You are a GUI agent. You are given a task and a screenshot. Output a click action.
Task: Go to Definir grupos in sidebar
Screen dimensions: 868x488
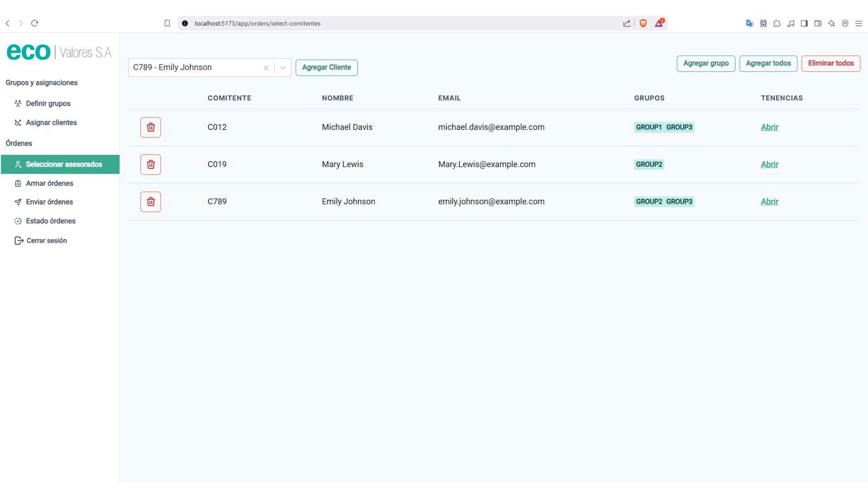coord(48,103)
